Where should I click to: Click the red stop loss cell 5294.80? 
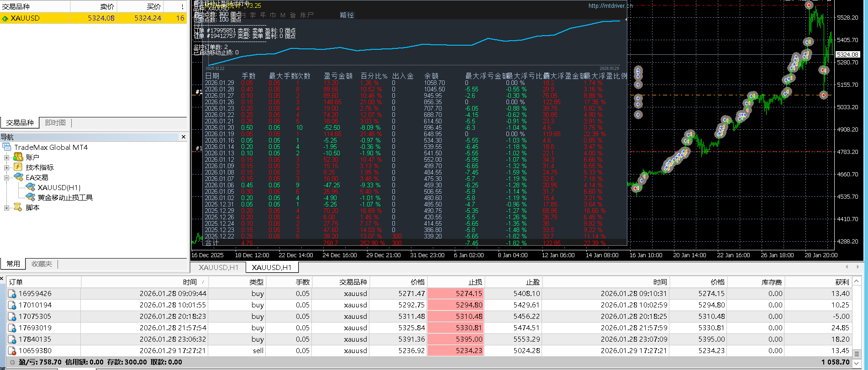pyautogui.click(x=456, y=305)
